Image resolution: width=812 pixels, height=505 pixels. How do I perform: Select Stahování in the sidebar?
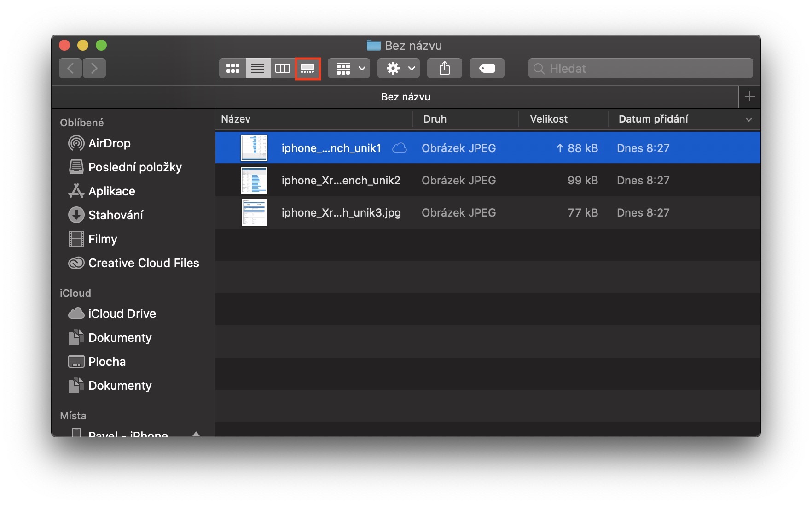[x=116, y=215]
